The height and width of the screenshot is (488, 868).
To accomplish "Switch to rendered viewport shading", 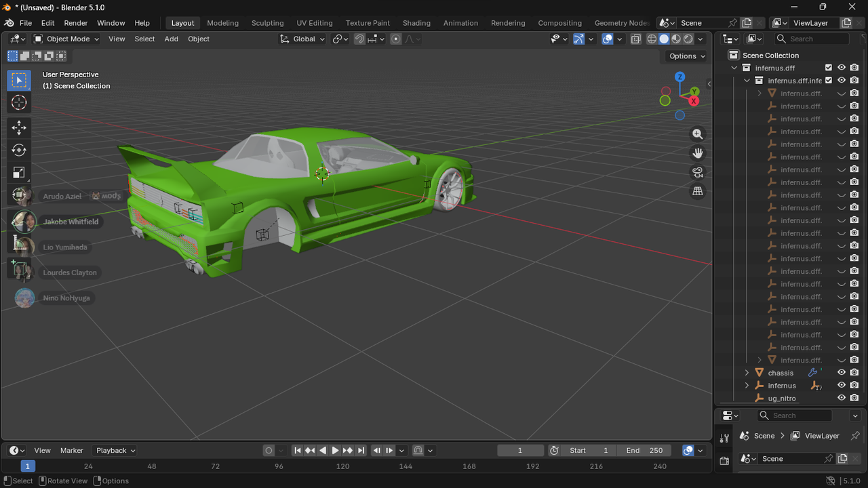I will (688, 39).
